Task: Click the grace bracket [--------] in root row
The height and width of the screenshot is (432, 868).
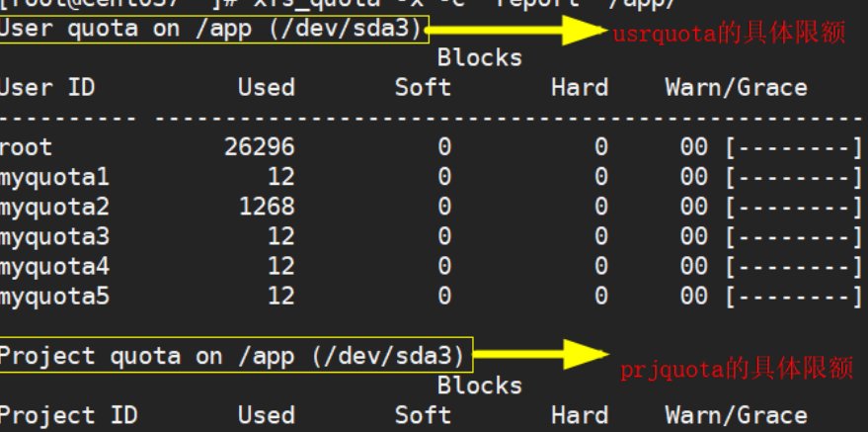Action: pyautogui.click(x=795, y=148)
